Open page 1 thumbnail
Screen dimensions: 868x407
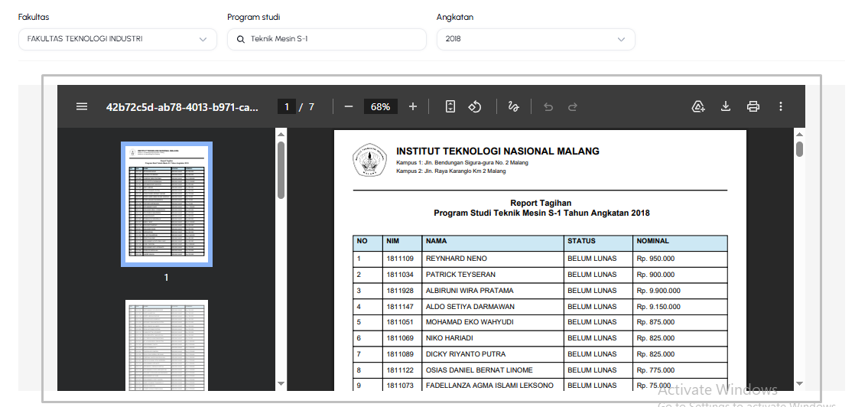[x=167, y=203]
